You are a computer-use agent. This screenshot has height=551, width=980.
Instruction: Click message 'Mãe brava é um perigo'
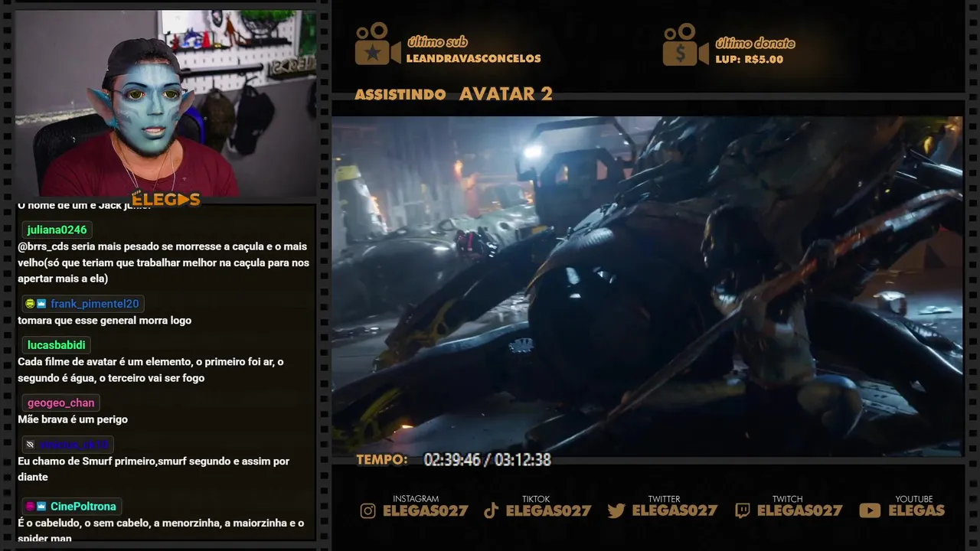point(73,419)
